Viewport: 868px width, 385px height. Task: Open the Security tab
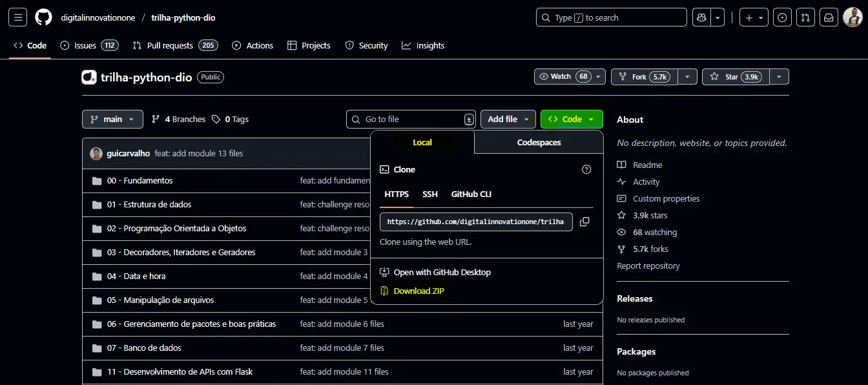click(x=366, y=46)
